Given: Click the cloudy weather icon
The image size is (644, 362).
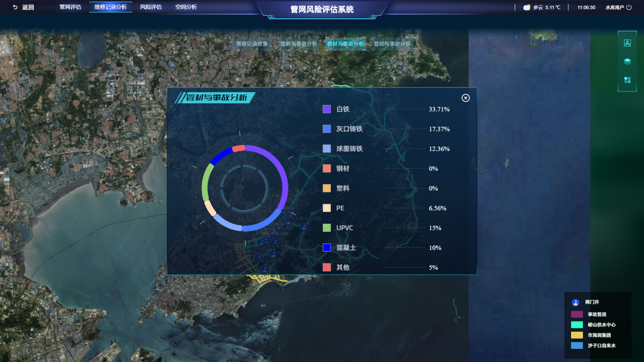Looking at the screenshot, I should click(526, 7).
